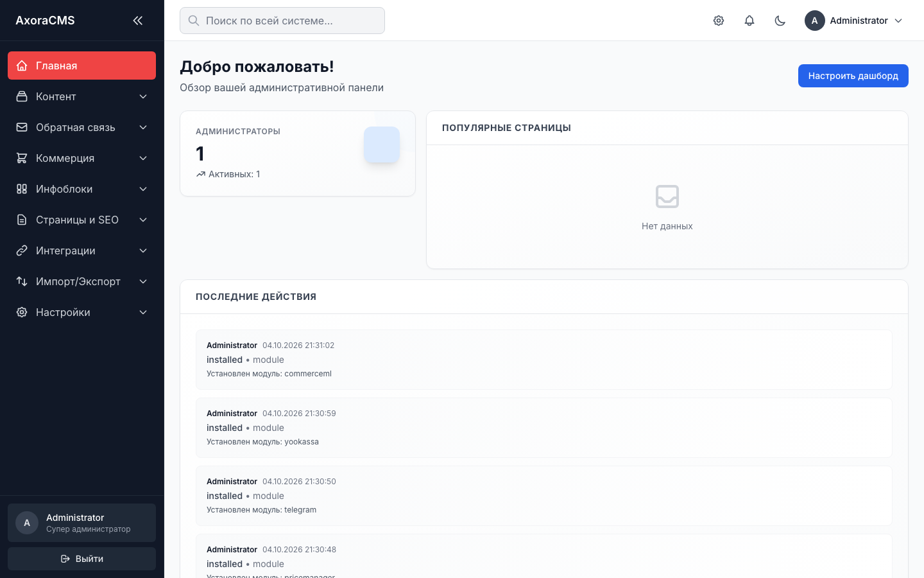Click the Контент box icon
This screenshot has width=924, height=578.
[x=22, y=96]
